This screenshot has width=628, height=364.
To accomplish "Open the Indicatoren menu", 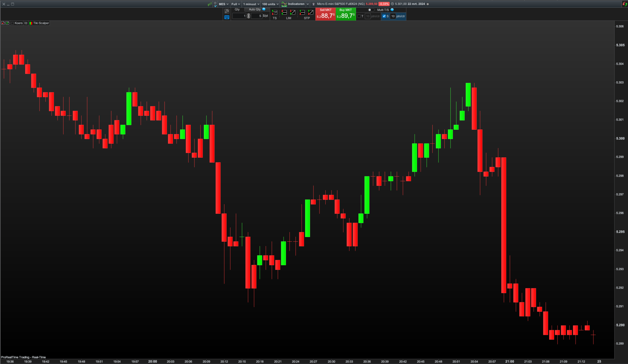I will (296, 4).
